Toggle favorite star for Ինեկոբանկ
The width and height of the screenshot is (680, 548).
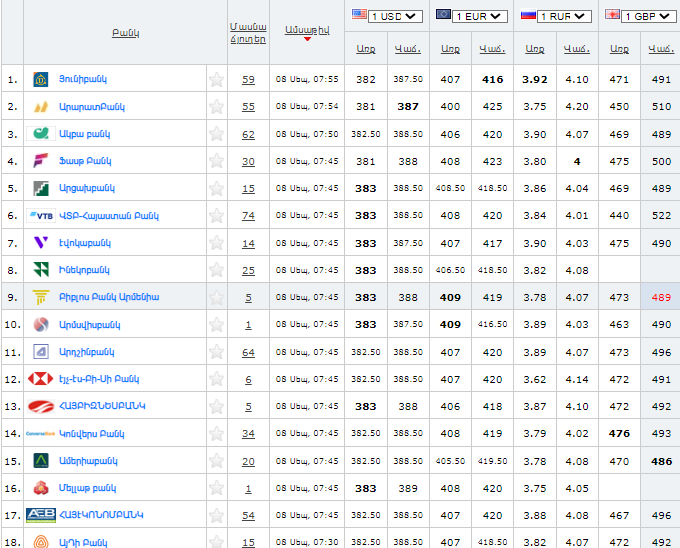(216, 270)
